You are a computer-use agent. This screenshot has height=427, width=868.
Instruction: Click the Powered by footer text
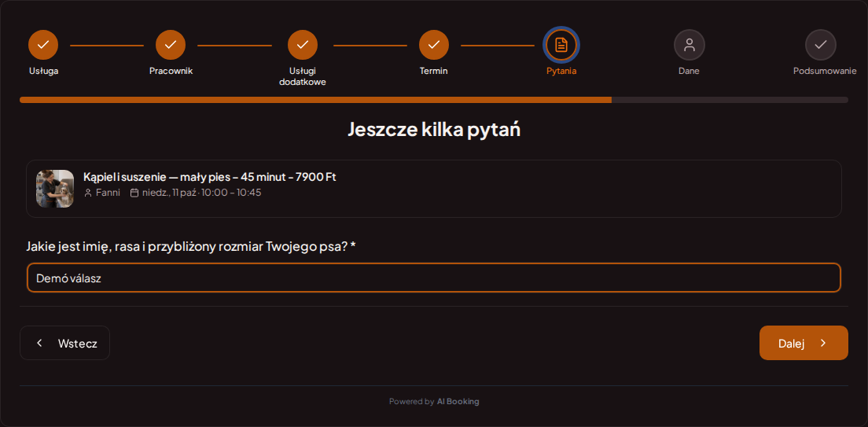tap(411, 402)
